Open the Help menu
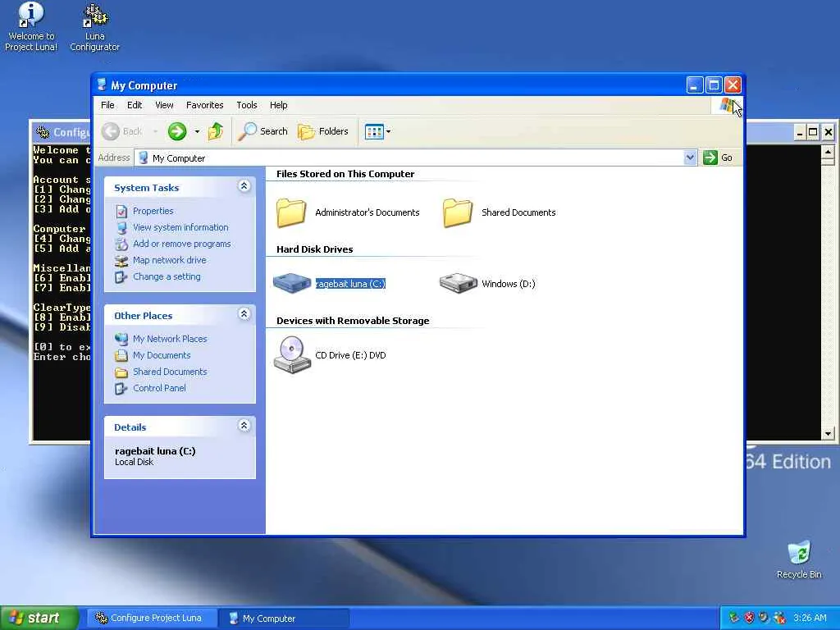 [279, 105]
